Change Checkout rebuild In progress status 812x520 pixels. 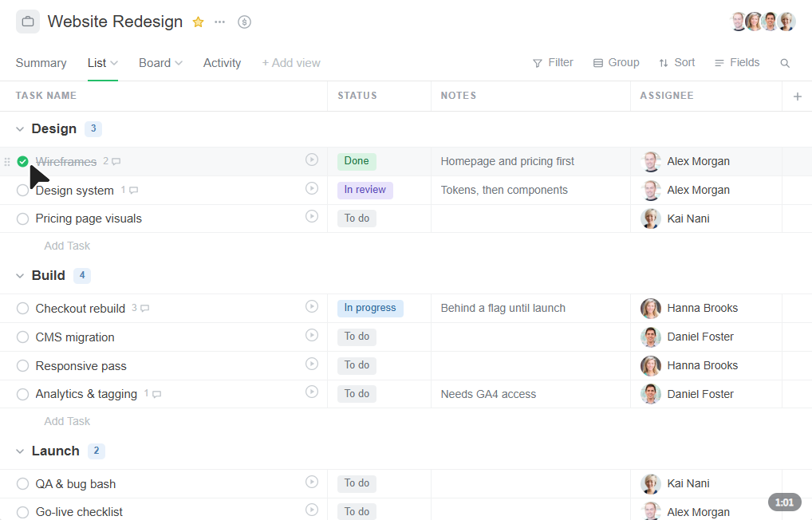370,308
